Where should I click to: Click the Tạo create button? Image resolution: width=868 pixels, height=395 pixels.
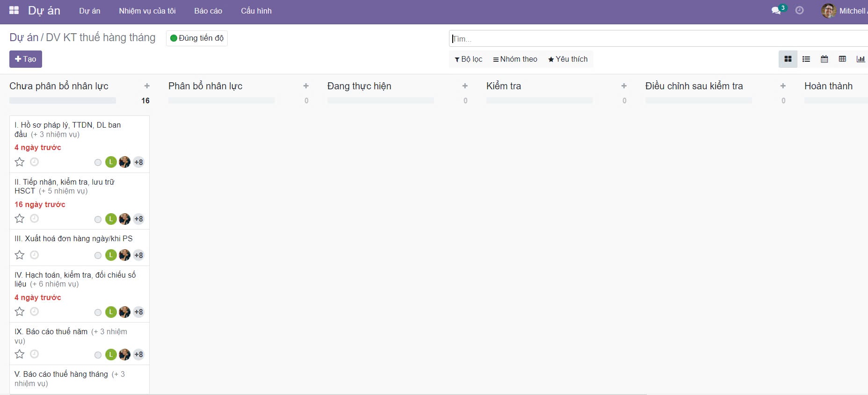(x=26, y=59)
